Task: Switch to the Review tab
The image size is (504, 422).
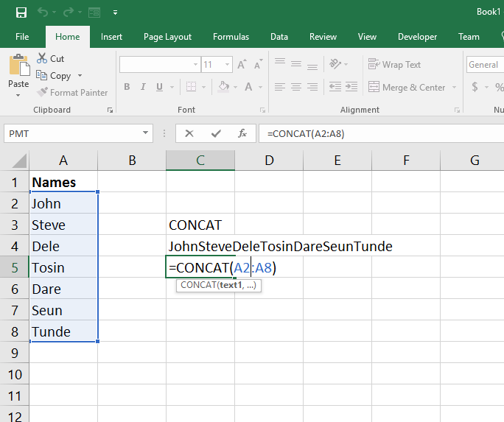Action: (323, 37)
